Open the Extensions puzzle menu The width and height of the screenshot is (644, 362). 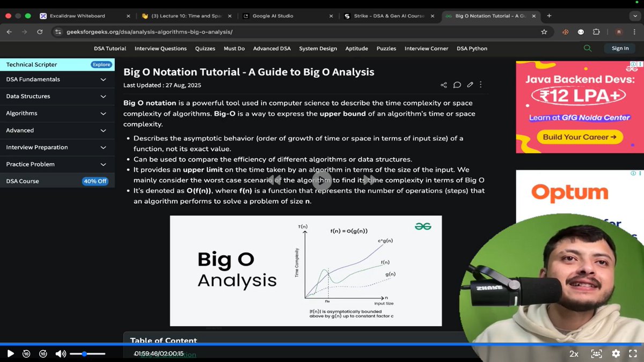click(x=597, y=32)
